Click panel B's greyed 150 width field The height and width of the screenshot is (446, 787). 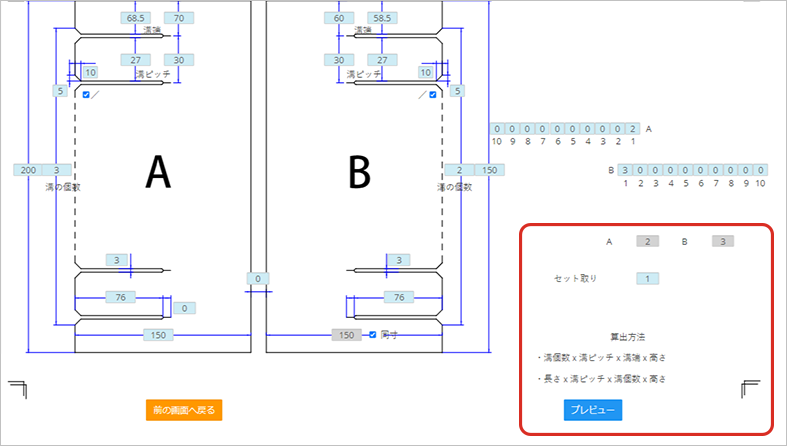[347, 335]
